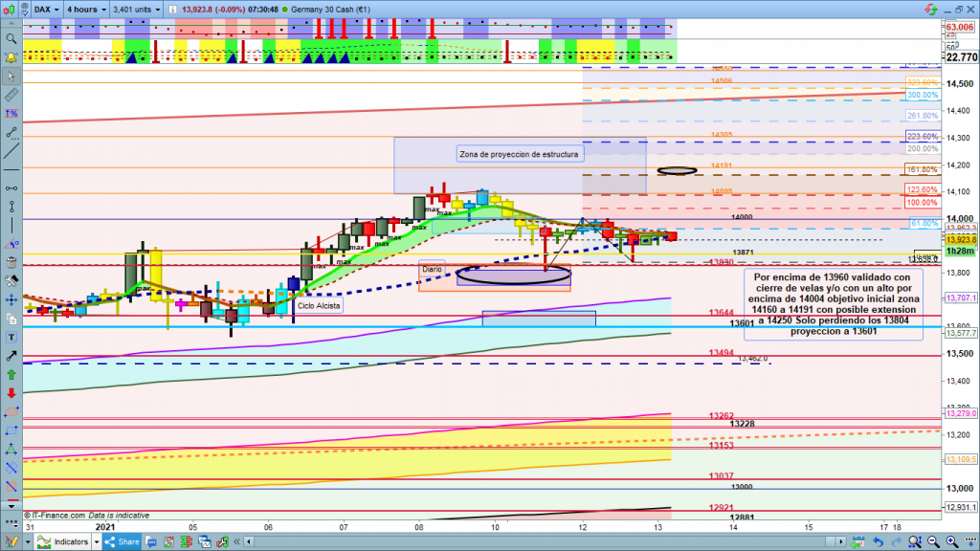Select the magnifier zoom tool in left toolbar

coord(11,39)
